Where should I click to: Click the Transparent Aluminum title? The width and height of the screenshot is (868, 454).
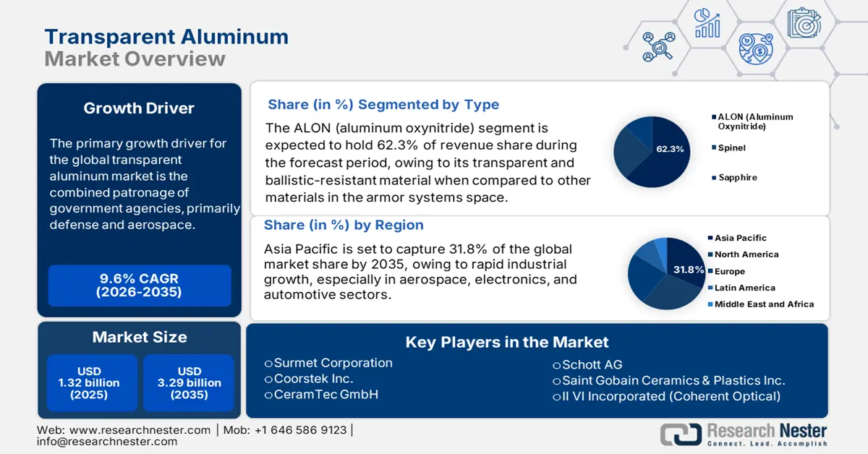pos(166,36)
